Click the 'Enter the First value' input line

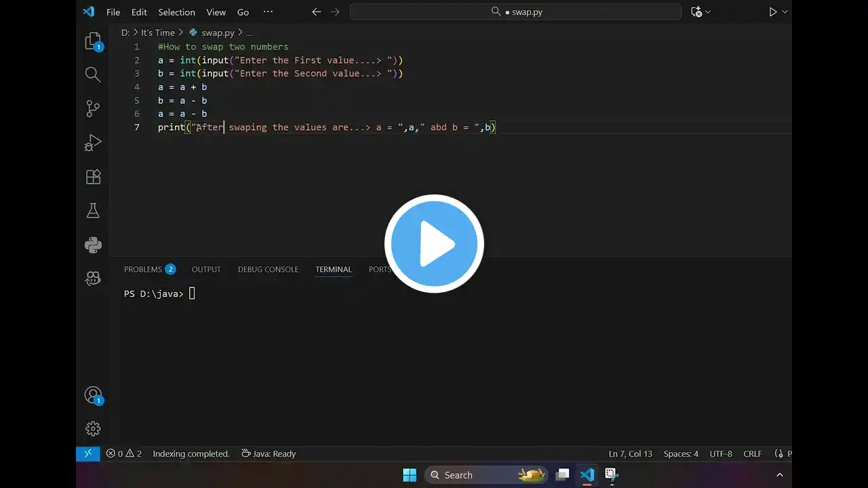[x=280, y=60]
